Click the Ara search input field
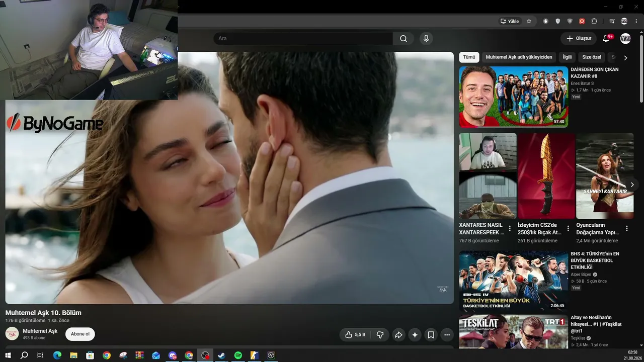This screenshot has width=644, height=362. click(303, 39)
